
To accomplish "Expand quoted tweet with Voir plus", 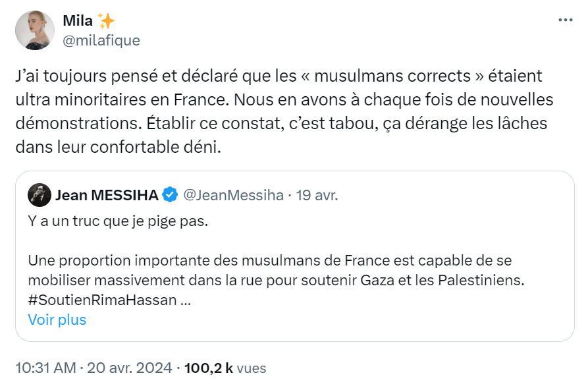I will pyautogui.click(x=57, y=320).
